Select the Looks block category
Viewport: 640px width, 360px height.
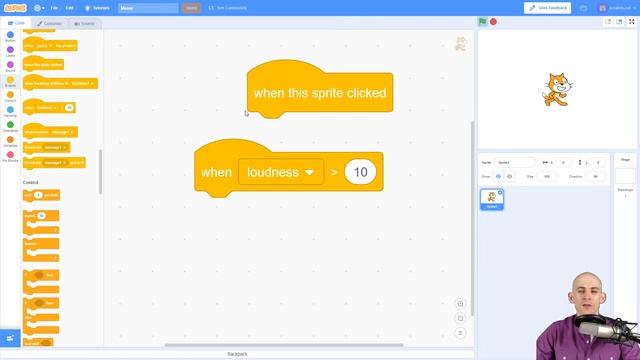10,52
